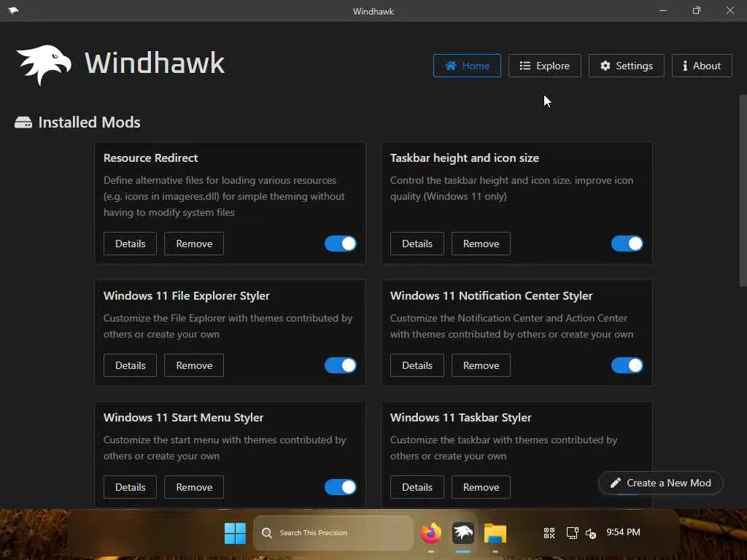This screenshot has width=747, height=560.
Task: Click the Windows 11 Notification Center Styler title
Action: (x=491, y=296)
